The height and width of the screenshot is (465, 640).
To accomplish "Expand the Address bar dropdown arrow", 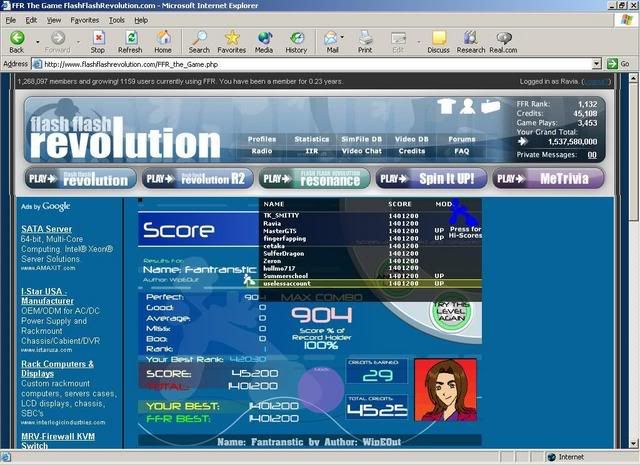I will tap(596, 63).
